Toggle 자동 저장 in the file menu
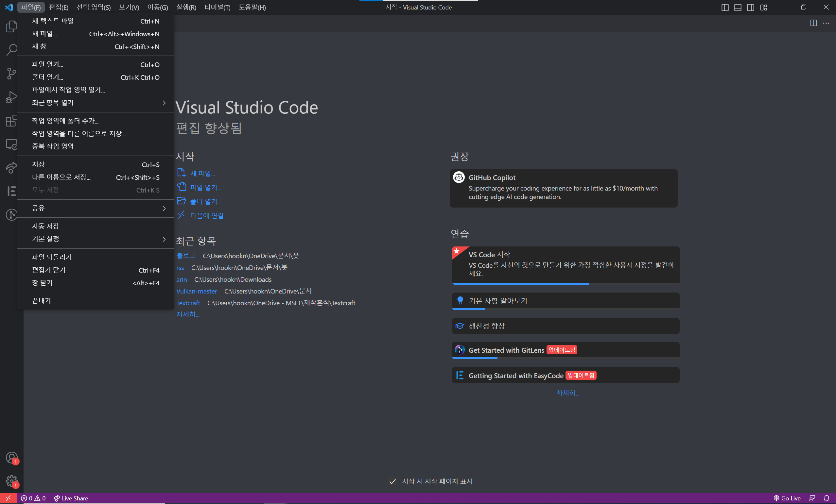This screenshot has height=504, width=836. [45, 226]
